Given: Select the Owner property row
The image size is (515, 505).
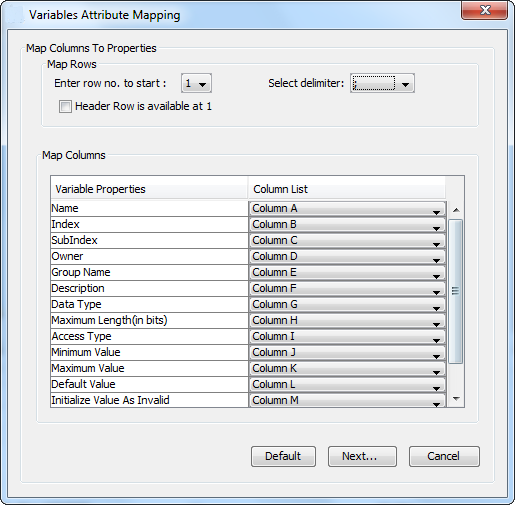Looking at the screenshot, I should (x=149, y=257).
